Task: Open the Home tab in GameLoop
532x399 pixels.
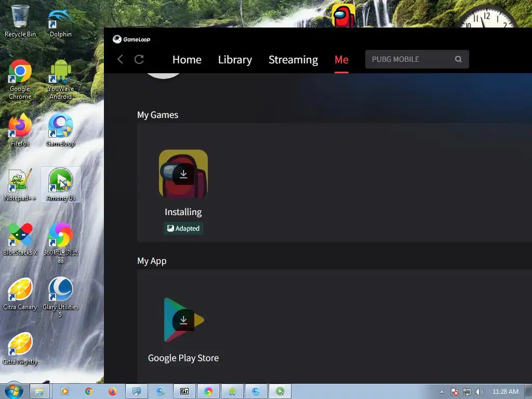Action: (187, 60)
